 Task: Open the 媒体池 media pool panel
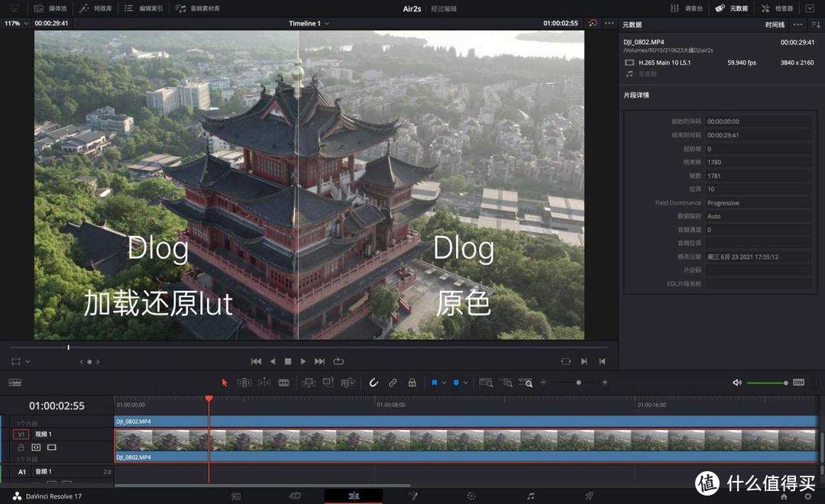(x=50, y=8)
